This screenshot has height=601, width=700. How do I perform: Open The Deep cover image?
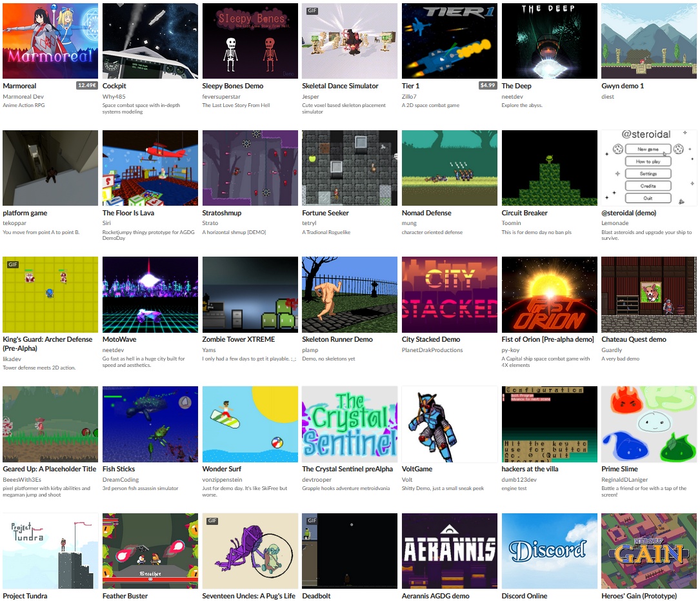pyautogui.click(x=550, y=41)
